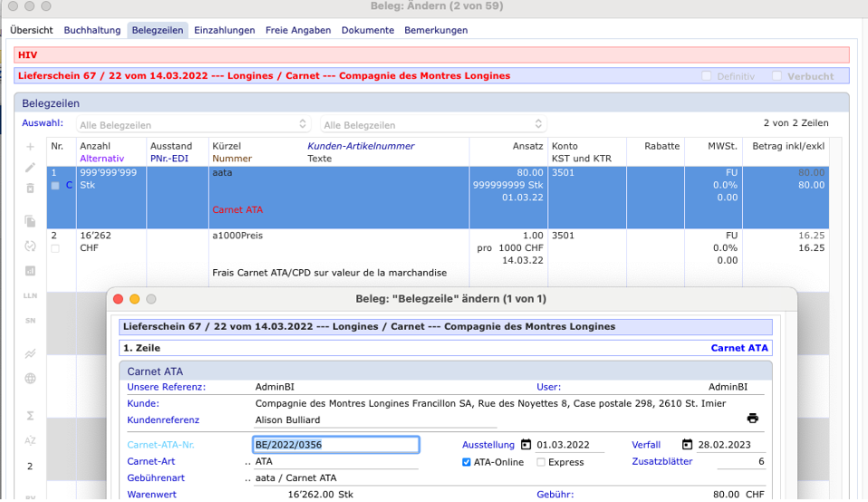Click the printer icon beside Kundenreferenz
This screenshot has height=502, width=868.
(752, 419)
